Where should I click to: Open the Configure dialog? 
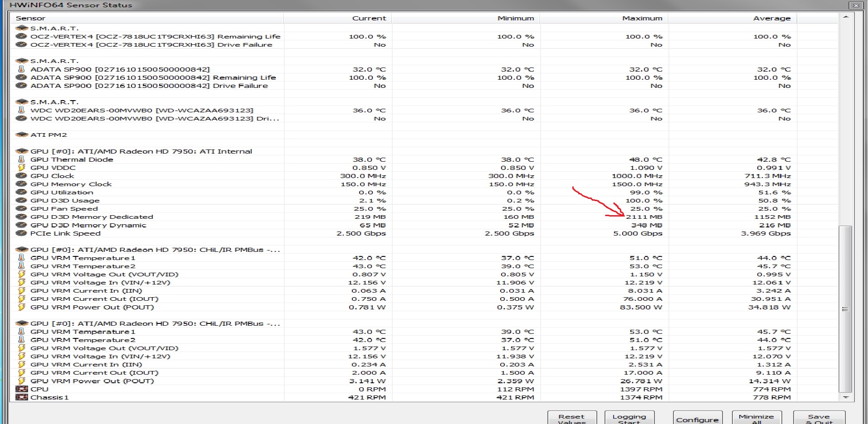click(x=697, y=418)
